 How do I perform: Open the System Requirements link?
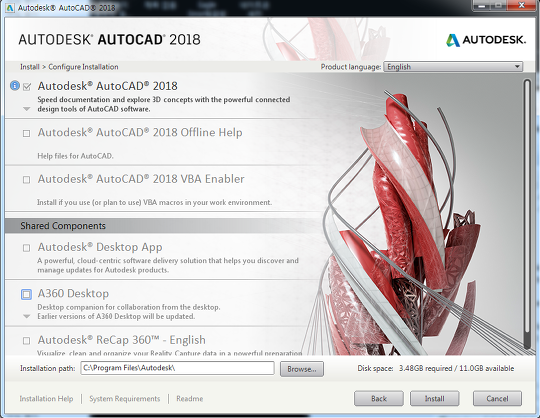tap(125, 398)
